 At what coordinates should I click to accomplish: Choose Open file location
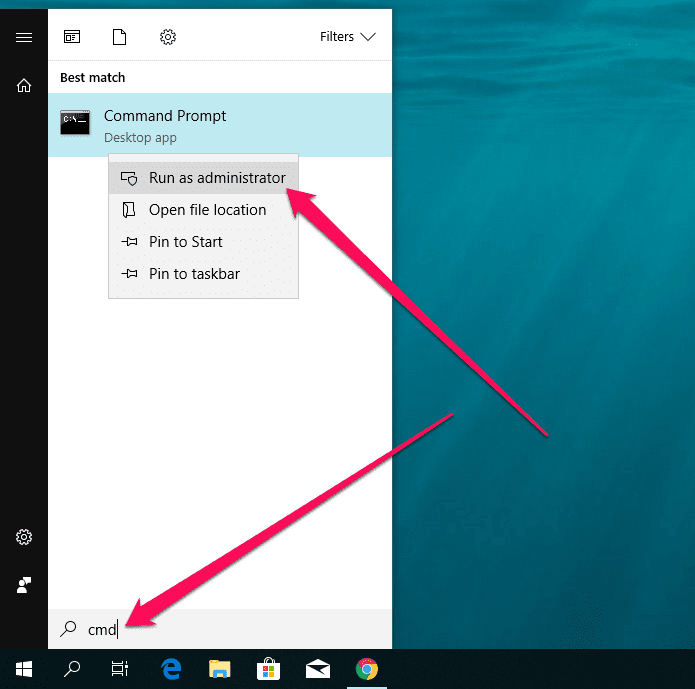tap(203, 210)
